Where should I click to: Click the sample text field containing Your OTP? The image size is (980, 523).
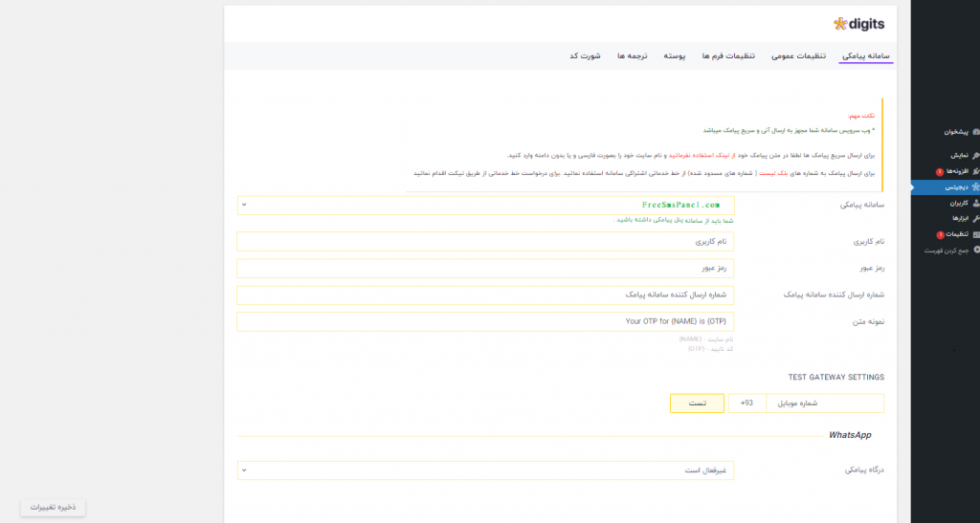tap(485, 322)
